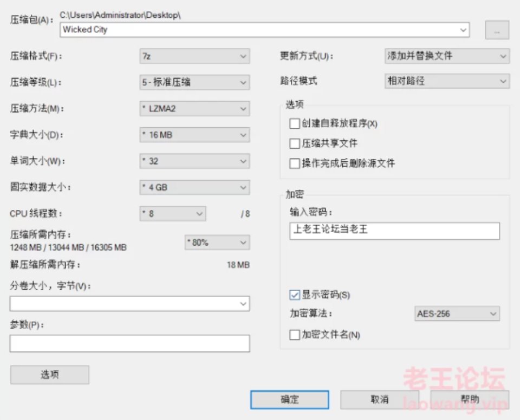Expand the 压缩等级 standard compression dropdown
The image size is (520, 420).
(x=194, y=82)
